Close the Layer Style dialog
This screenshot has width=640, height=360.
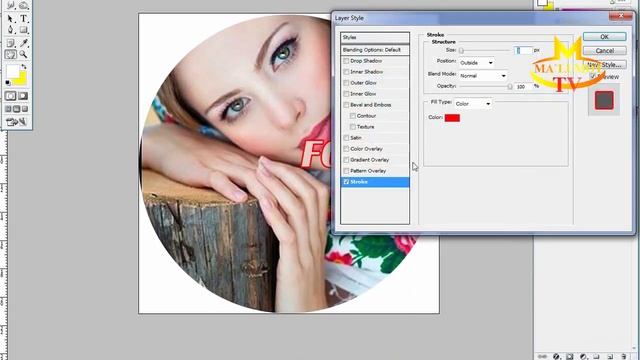[x=620, y=16]
